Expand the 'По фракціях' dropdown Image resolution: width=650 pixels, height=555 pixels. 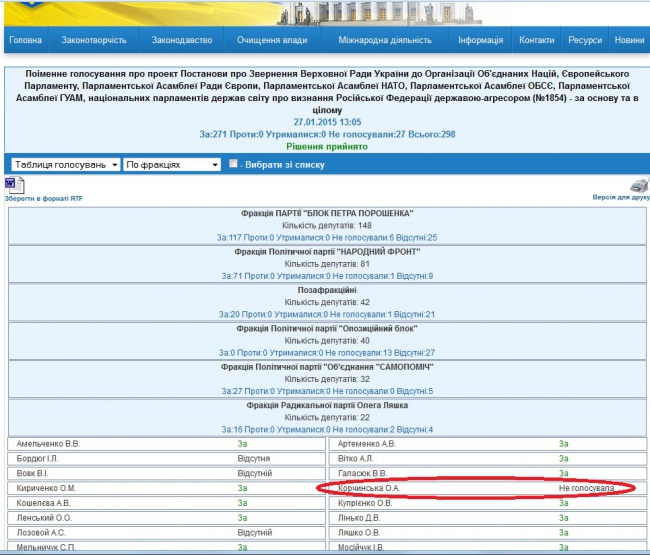click(171, 164)
